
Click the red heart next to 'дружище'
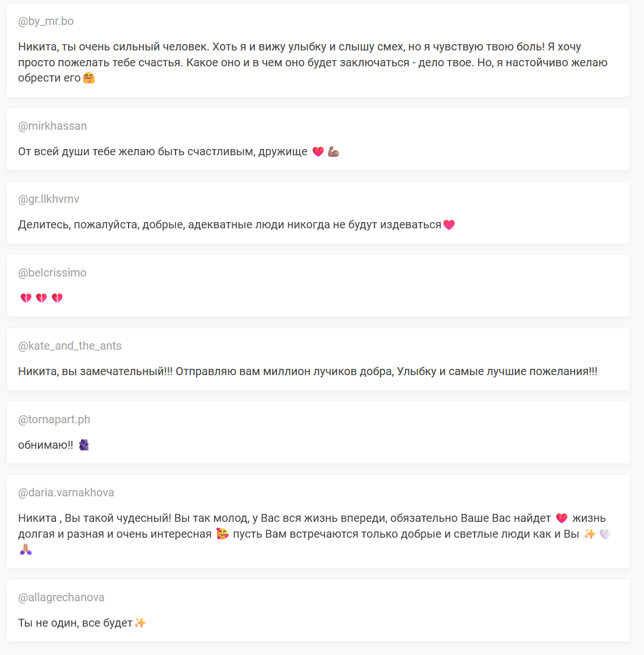318,152
